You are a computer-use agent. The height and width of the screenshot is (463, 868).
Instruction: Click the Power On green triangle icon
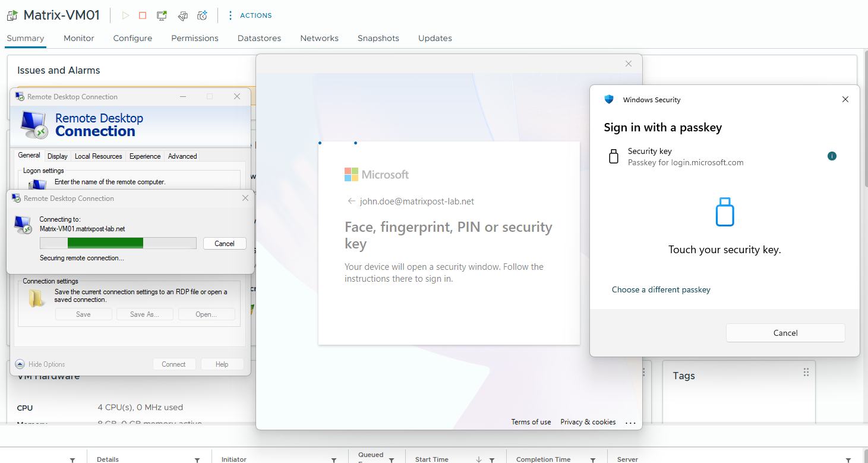[x=125, y=15]
